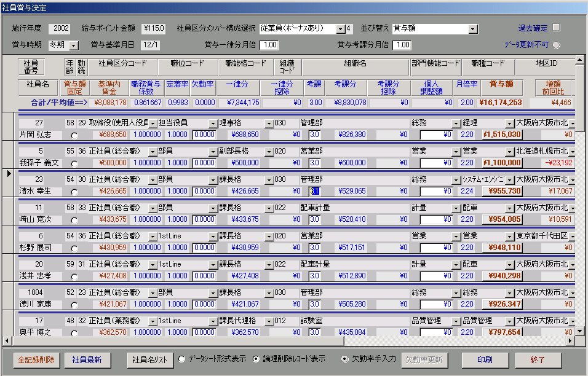Open the 賞与時期 冬期 dropdown
The width and height of the screenshot is (588, 376).
(74, 45)
